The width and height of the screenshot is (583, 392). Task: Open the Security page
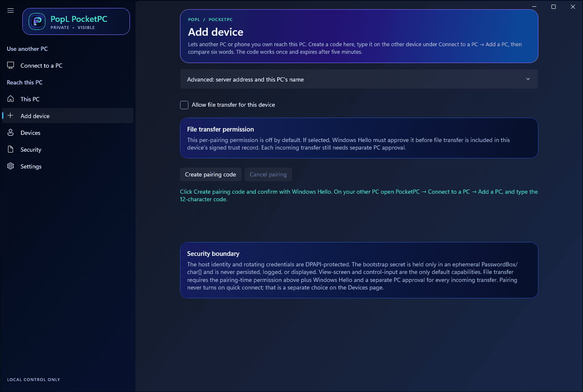68,150
